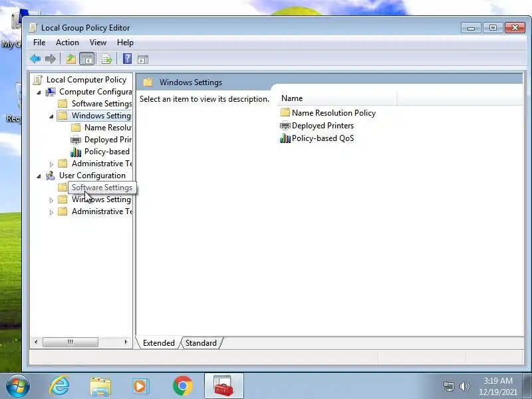This screenshot has width=532, height=399.
Task: Expand Administrative Templates under User Configuration
Action: [51, 212]
